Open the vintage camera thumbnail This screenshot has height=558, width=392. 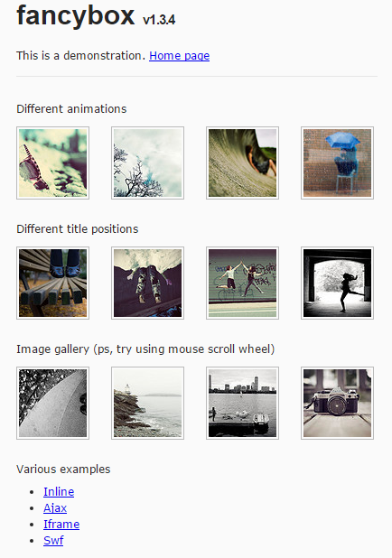click(337, 404)
